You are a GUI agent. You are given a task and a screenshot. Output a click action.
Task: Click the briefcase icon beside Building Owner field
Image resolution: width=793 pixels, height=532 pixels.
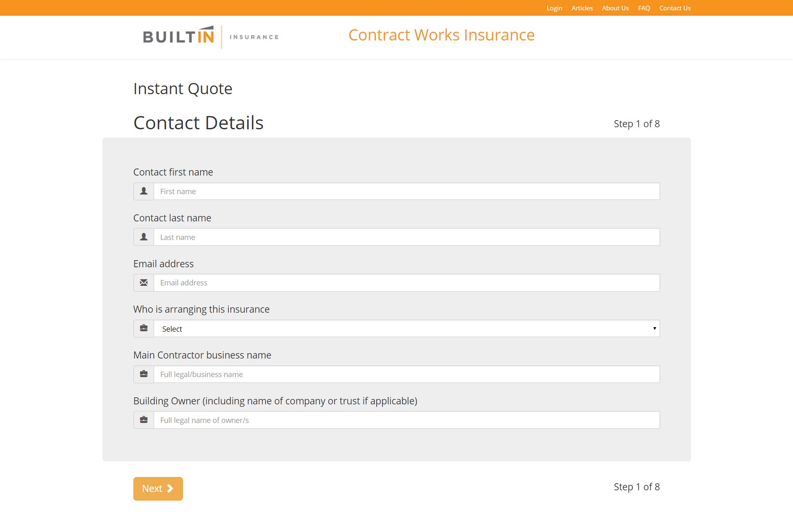coord(143,420)
